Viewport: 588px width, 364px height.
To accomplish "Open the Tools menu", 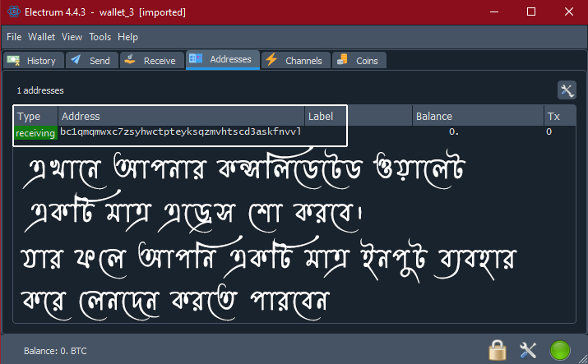I will coord(100,37).
